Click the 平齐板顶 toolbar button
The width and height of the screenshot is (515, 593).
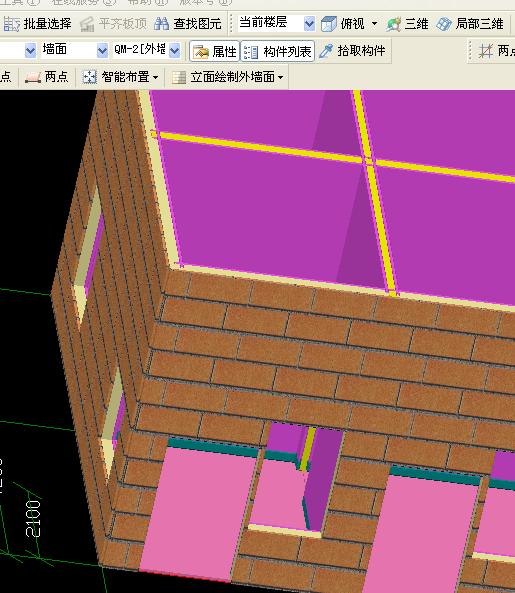113,24
